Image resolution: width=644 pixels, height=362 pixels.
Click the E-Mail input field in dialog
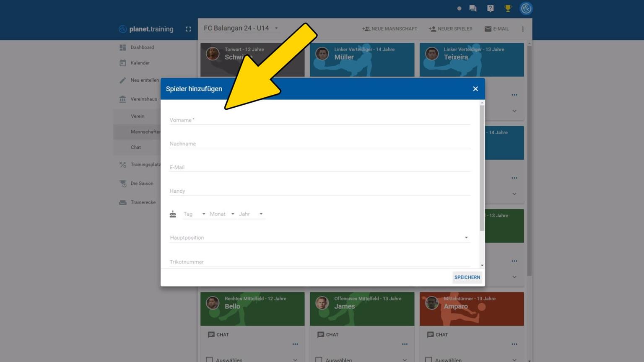click(x=319, y=167)
